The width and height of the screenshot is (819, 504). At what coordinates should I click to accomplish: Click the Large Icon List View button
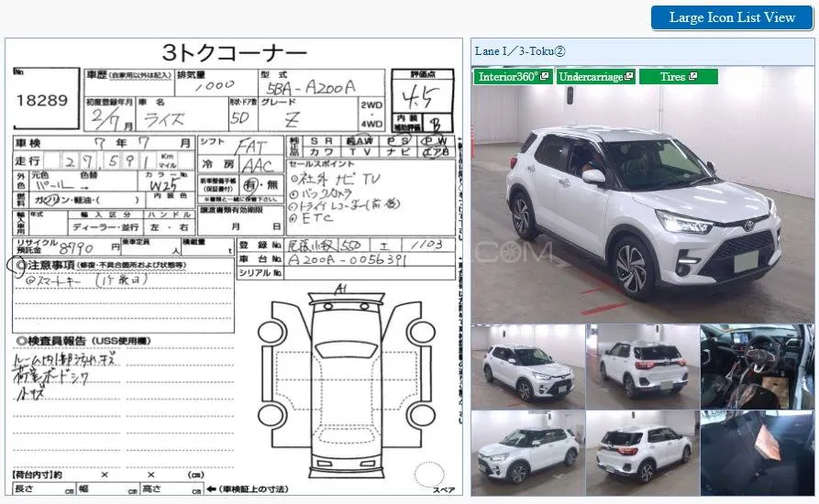pyautogui.click(x=732, y=17)
